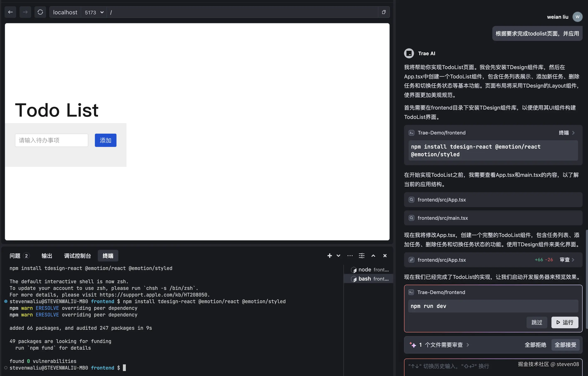Open new terminal dropdown arrow next to plus
Image resolution: width=588 pixels, height=376 pixels.
(x=338, y=256)
